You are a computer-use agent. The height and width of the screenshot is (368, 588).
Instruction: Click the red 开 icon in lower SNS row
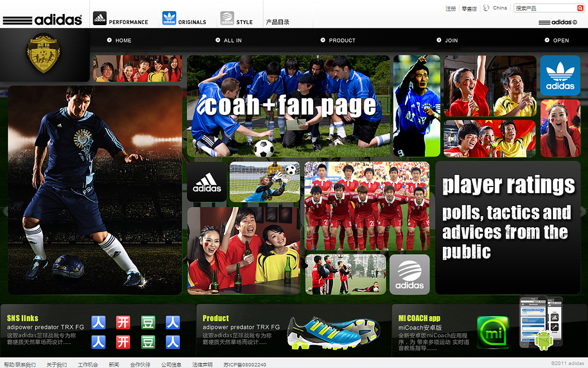(123, 342)
